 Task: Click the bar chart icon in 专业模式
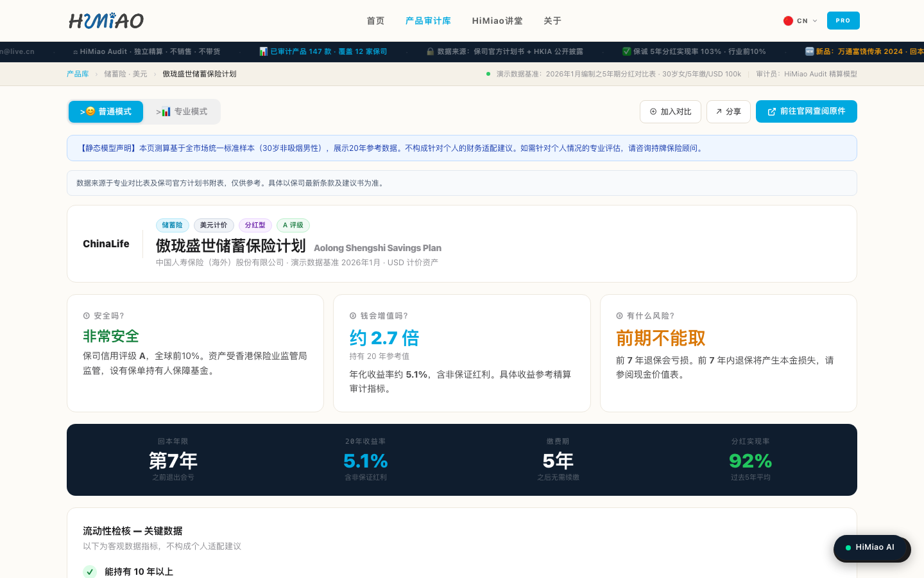[x=166, y=111]
